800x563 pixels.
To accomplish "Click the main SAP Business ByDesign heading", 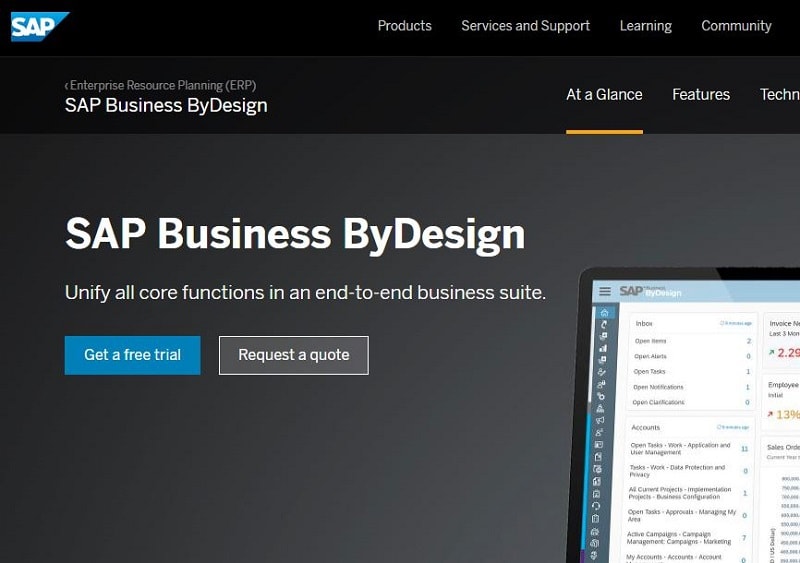I will pos(295,234).
